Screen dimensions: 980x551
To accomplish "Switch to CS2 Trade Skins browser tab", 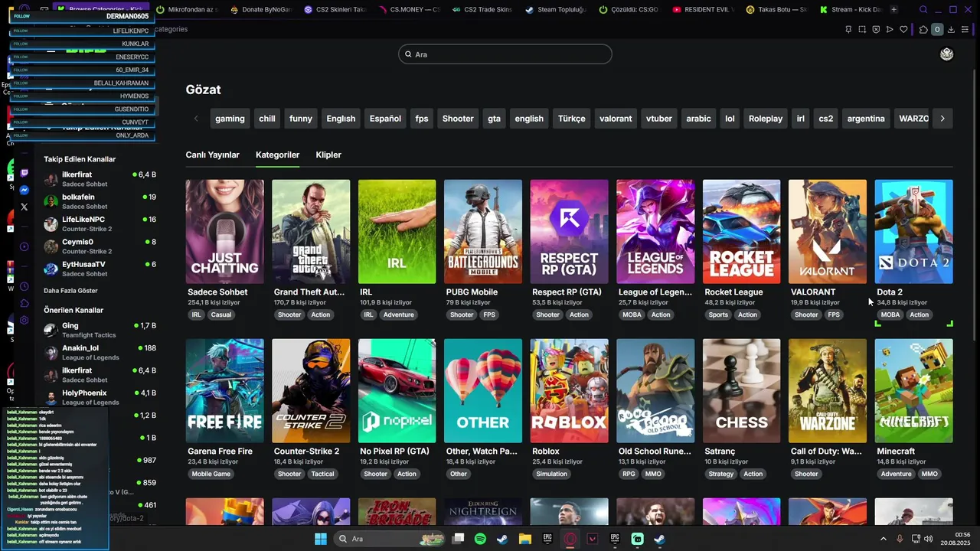I will coord(482,10).
